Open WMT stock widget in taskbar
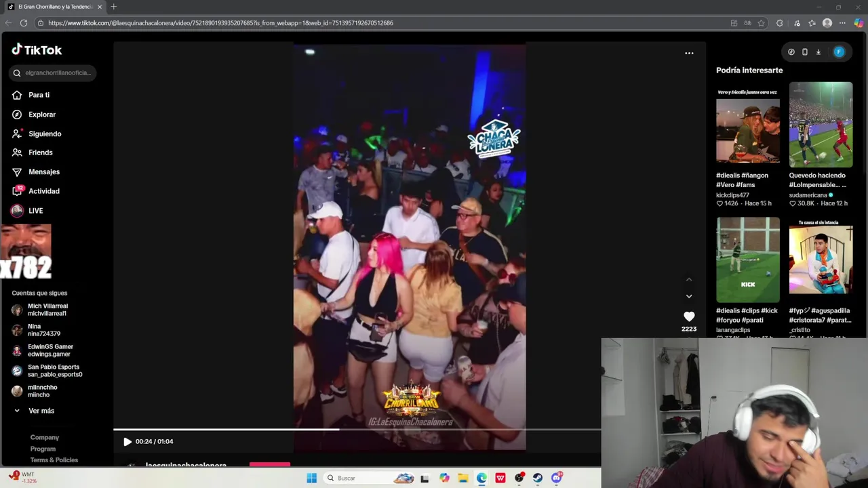The image size is (868, 488). point(22,477)
